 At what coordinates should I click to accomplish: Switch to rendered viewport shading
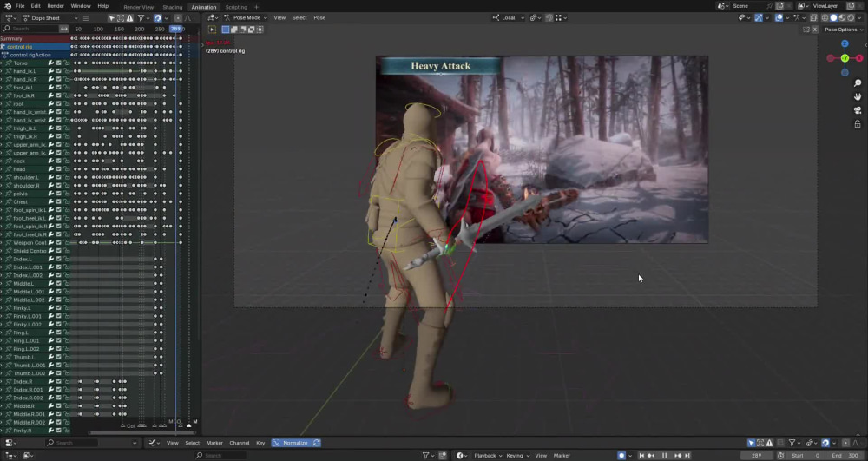(851, 18)
